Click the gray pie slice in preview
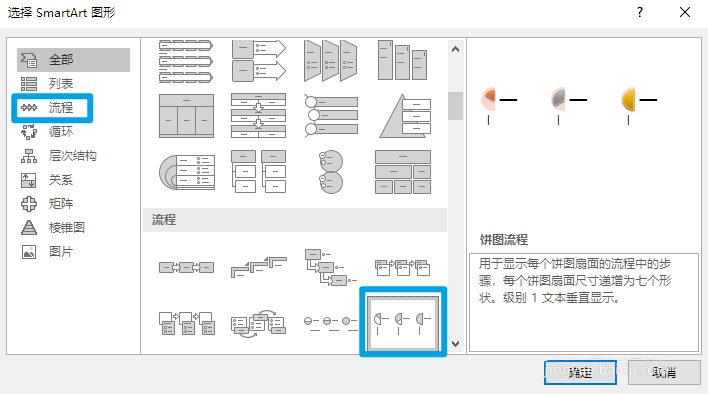This screenshot has height=394, width=708. pos(559,97)
